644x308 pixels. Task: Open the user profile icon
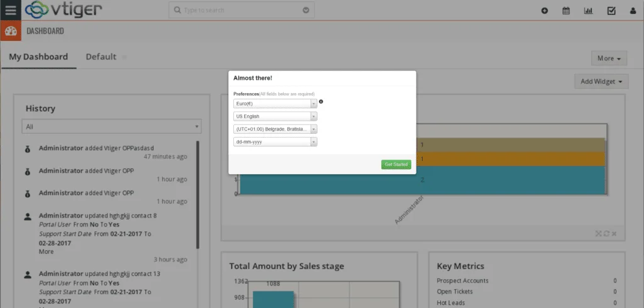click(x=633, y=11)
